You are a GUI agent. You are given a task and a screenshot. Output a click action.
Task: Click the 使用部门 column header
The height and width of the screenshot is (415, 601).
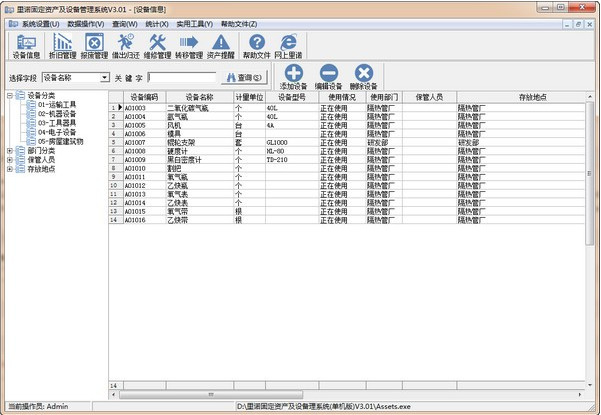(384, 97)
